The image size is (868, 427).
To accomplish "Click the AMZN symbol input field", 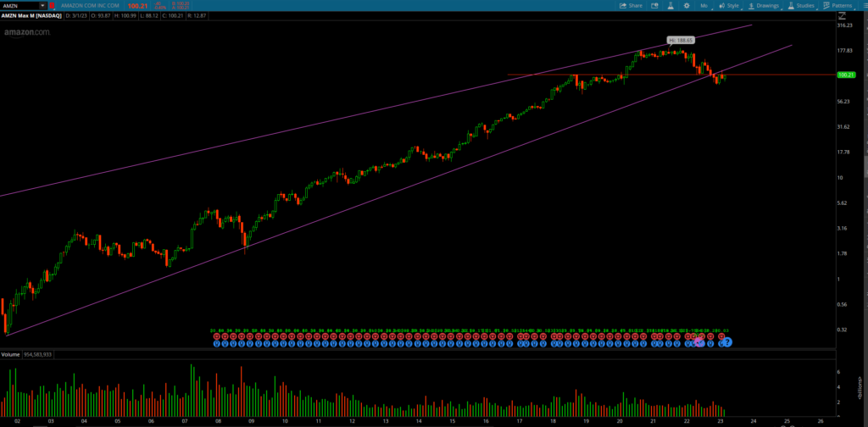I will (19, 5).
